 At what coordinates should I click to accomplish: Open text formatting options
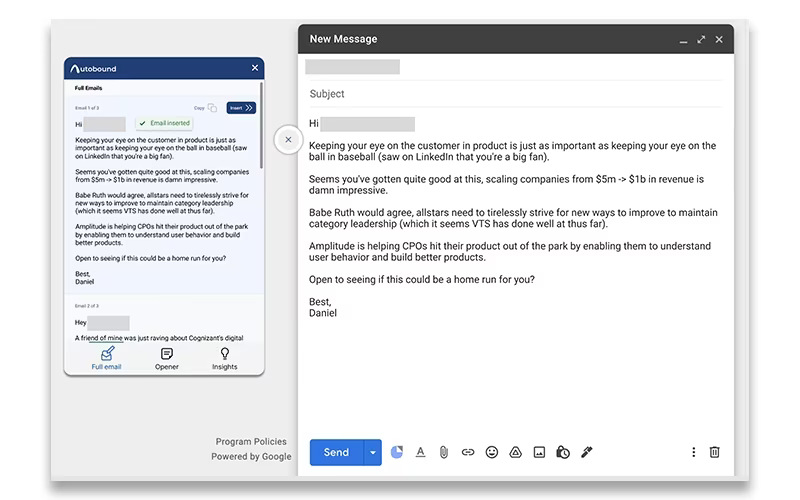tap(420, 452)
